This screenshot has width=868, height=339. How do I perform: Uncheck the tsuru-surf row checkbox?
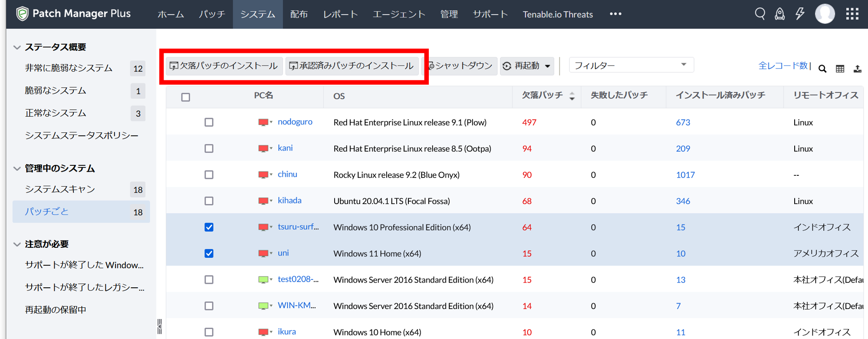[x=209, y=227]
